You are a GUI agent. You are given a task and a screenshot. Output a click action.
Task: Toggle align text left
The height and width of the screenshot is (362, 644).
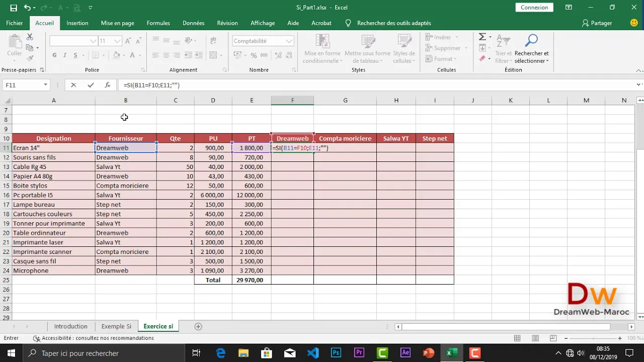pyautogui.click(x=155, y=55)
